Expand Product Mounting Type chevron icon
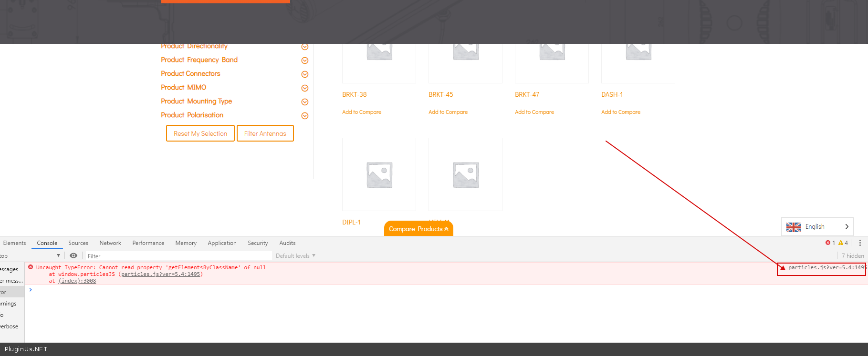Image resolution: width=868 pixels, height=356 pixels. (305, 102)
